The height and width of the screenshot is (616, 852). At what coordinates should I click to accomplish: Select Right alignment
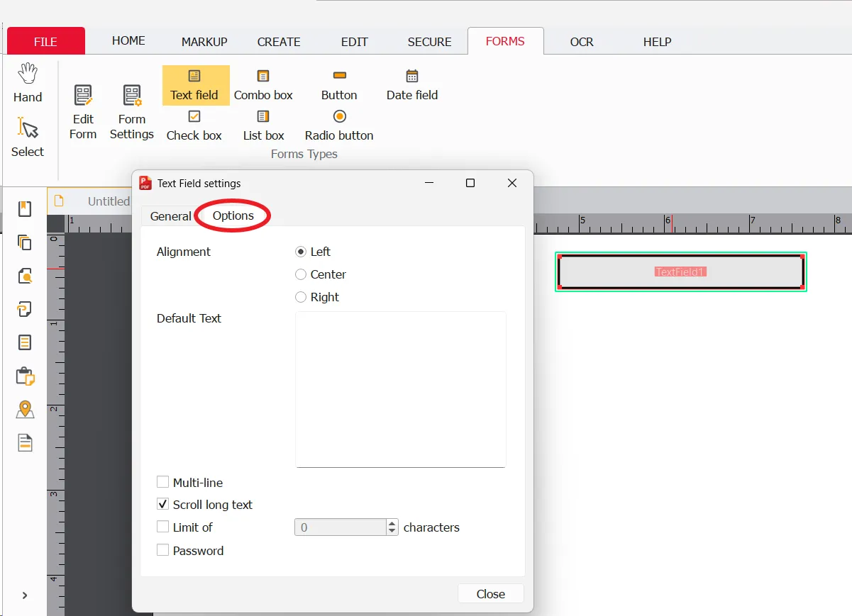pos(317,297)
